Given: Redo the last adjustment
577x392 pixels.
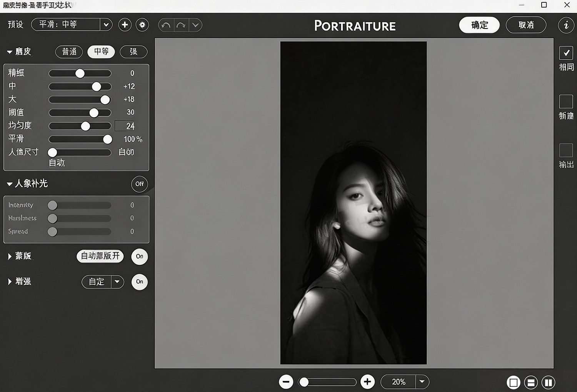Looking at the screenshot, I should (181, 25).
